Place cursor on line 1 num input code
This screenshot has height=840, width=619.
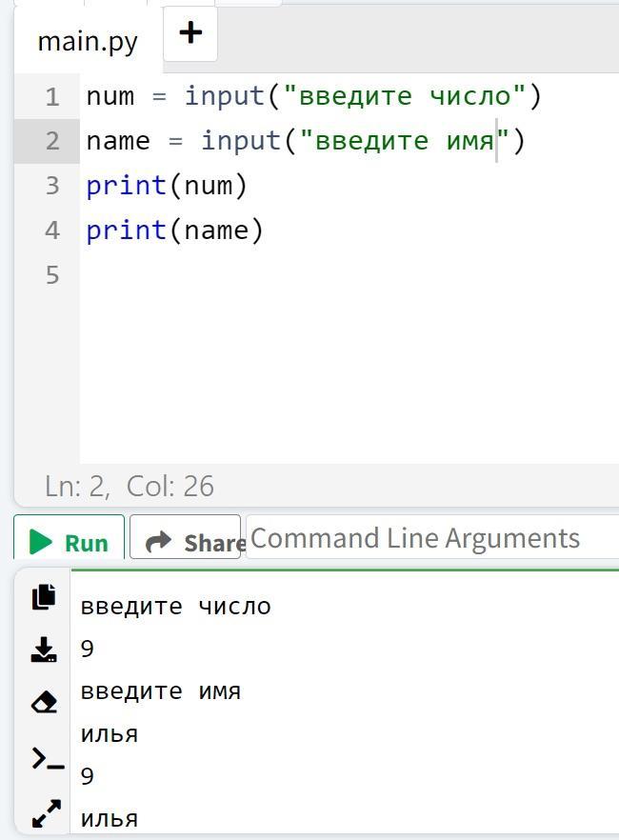point(313,96)
